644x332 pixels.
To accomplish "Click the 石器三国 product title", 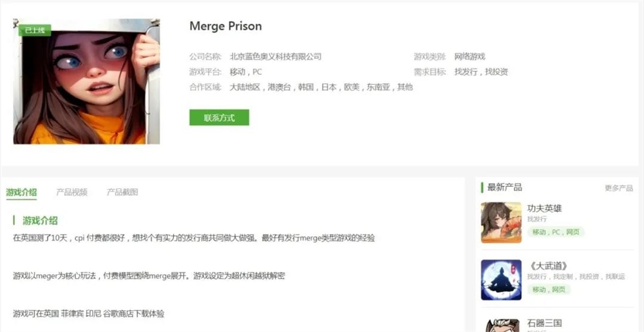I will (x=544, y=323).
